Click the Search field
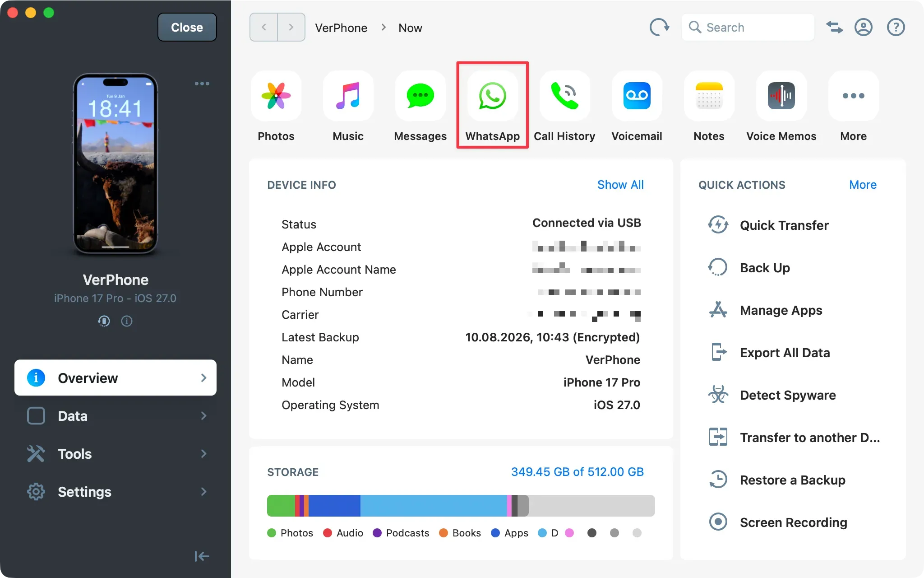This screenshot has width=924, height=578. point(748,28)
